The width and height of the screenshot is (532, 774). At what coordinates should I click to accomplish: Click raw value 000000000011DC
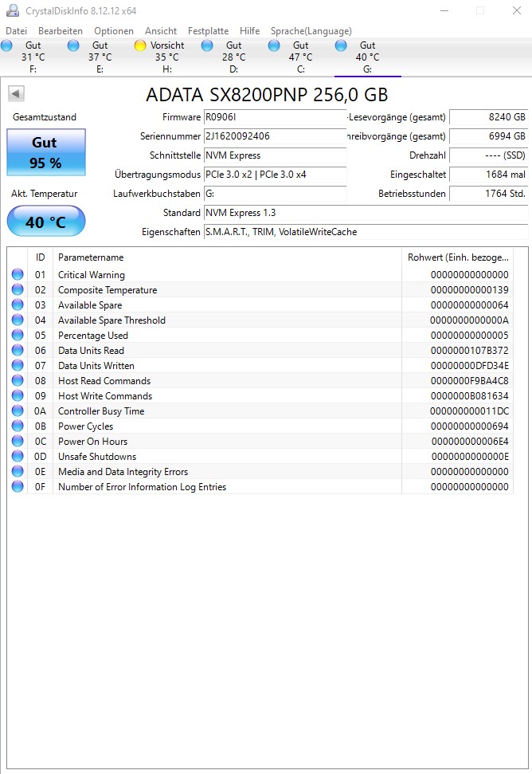click(469, 411)
